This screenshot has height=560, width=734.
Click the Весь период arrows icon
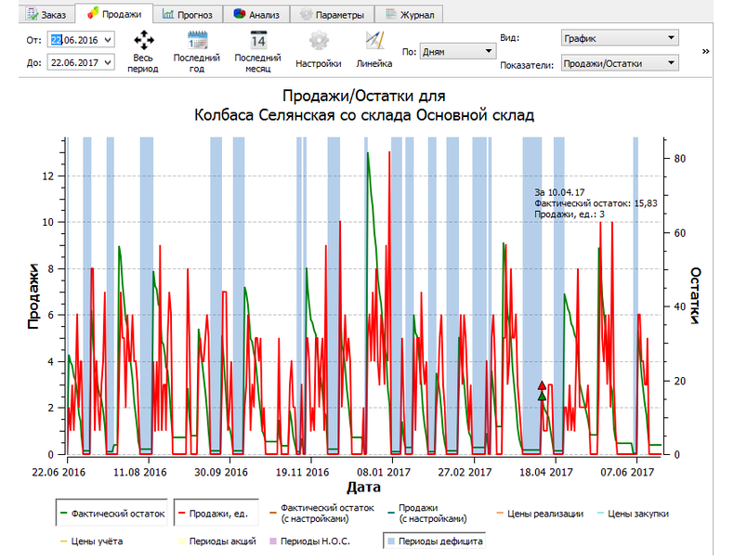[143, 40]
